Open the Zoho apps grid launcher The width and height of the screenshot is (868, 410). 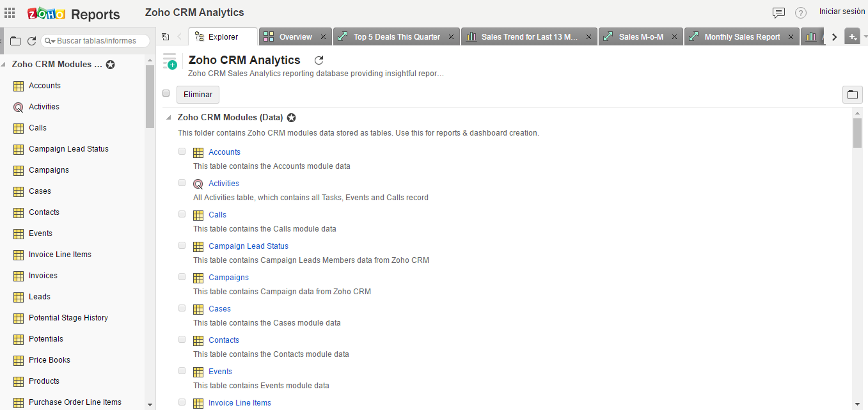[10, 12]
